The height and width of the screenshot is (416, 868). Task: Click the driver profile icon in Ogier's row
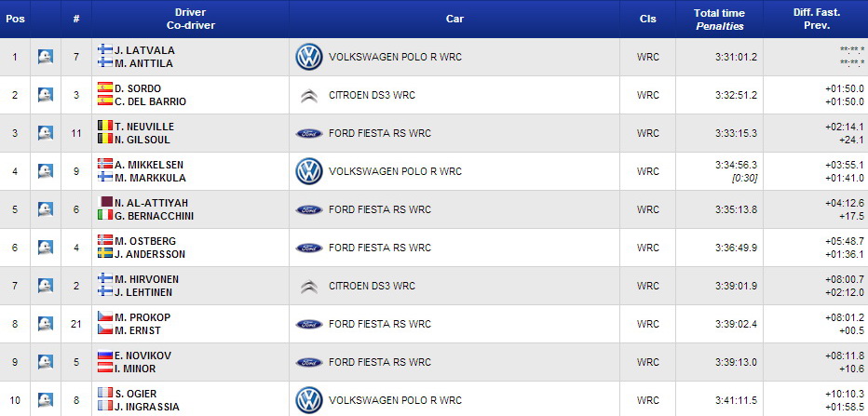pos(46,400)
